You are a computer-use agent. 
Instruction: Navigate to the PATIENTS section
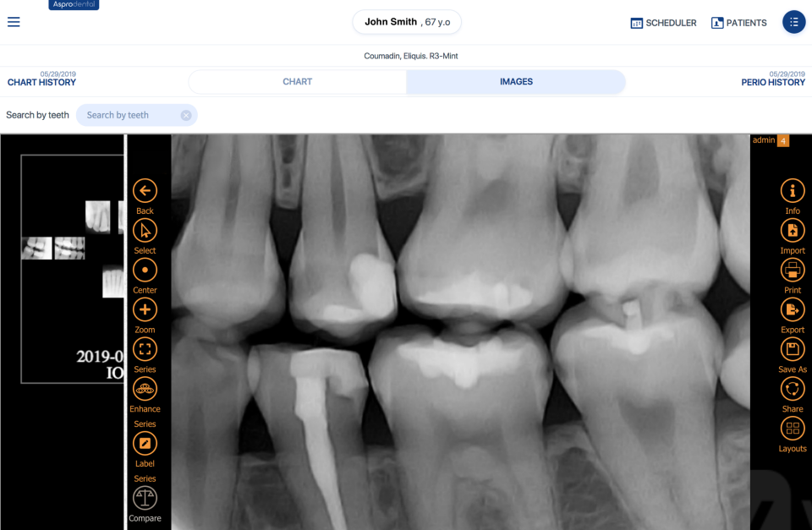[738, 23]
